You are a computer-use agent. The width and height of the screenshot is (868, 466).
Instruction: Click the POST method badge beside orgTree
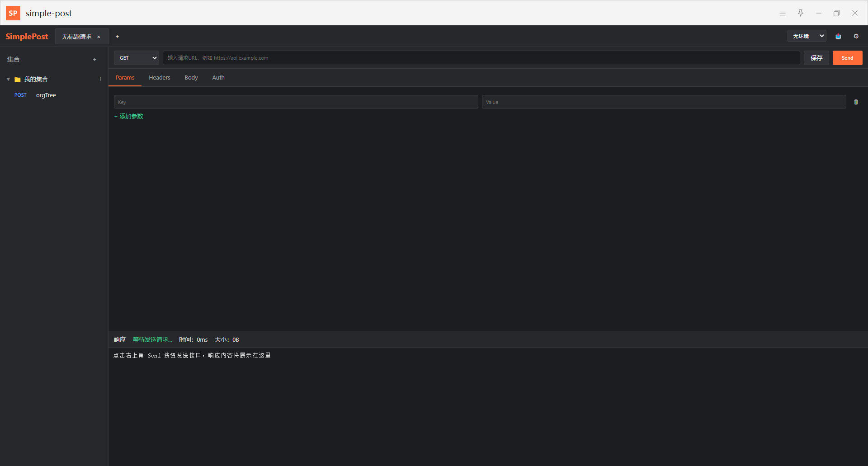[20, 95]
